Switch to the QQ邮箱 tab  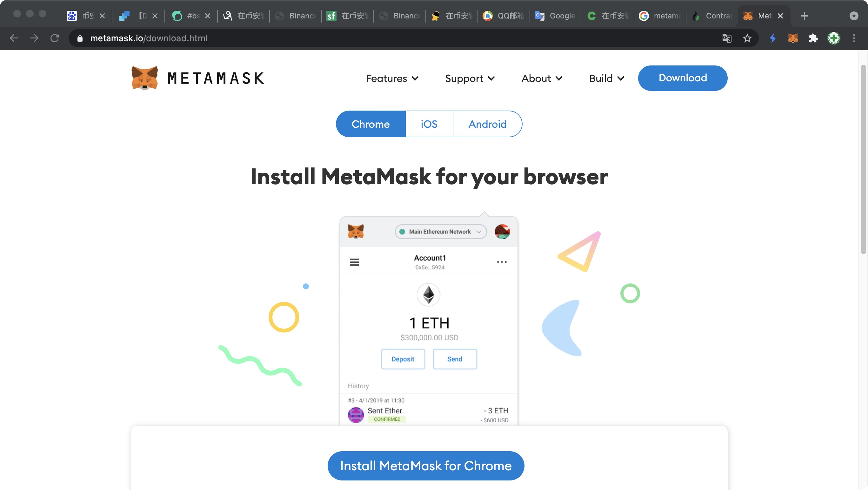[x=504, y=16]
